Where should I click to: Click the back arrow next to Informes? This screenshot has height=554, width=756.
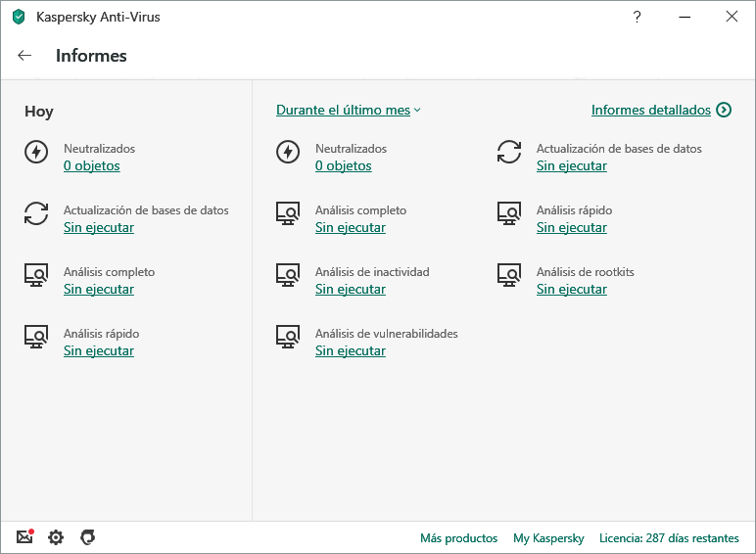(x=24, y=56)
